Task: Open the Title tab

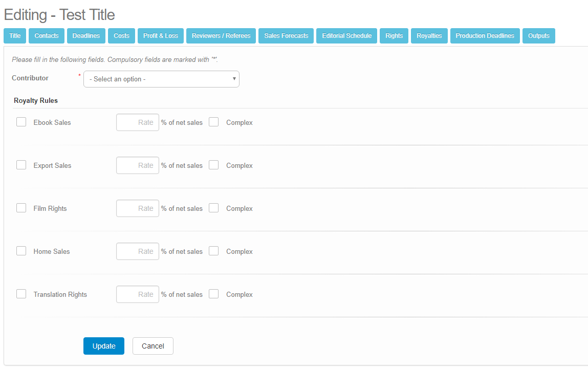Action: click(x=15, y=36)
